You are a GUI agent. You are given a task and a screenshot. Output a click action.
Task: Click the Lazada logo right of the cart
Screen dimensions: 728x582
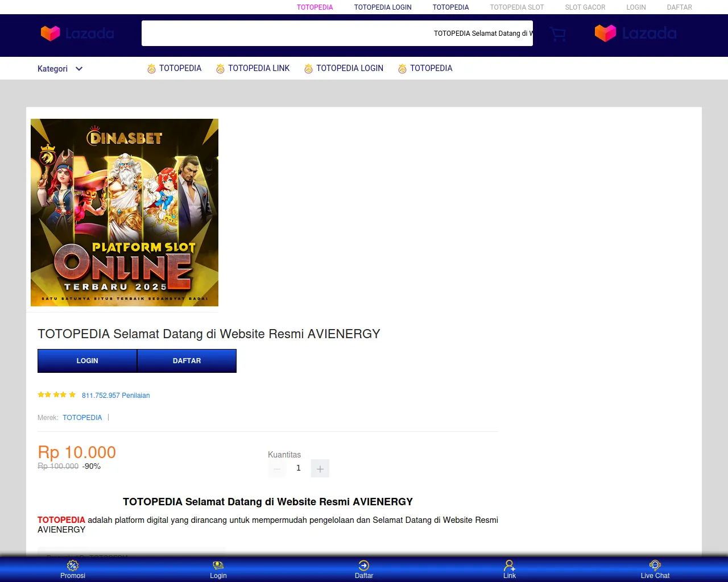(635, 34)
